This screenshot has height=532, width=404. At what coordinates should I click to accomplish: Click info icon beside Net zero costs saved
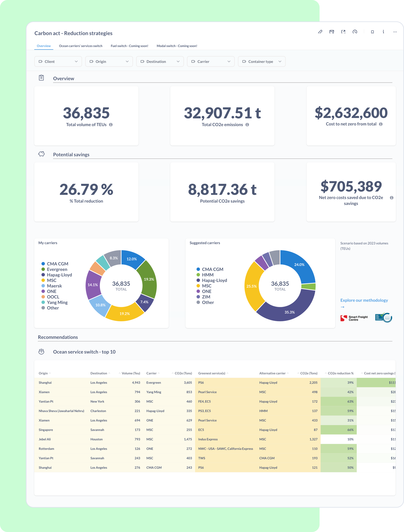(392, 198)
